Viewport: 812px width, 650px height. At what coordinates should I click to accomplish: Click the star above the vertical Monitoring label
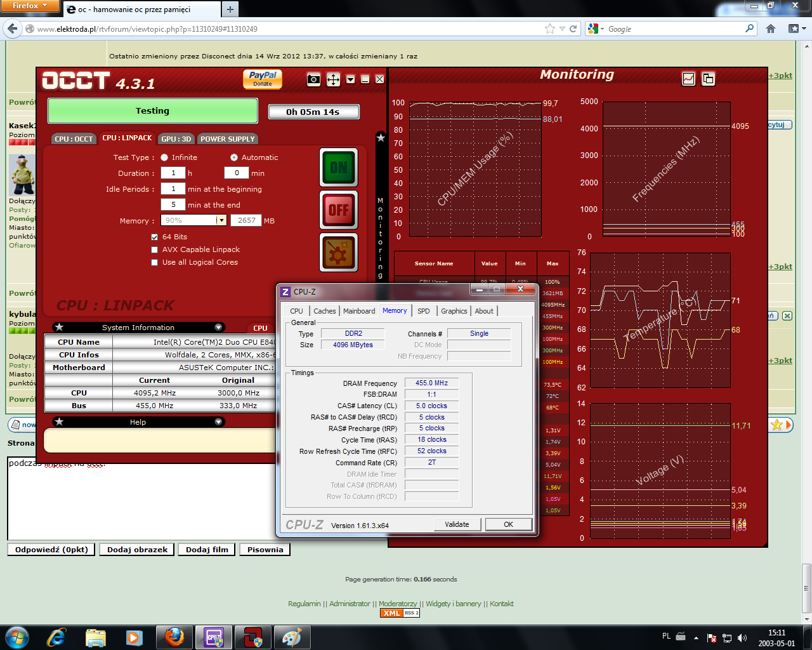click(381, 138)
